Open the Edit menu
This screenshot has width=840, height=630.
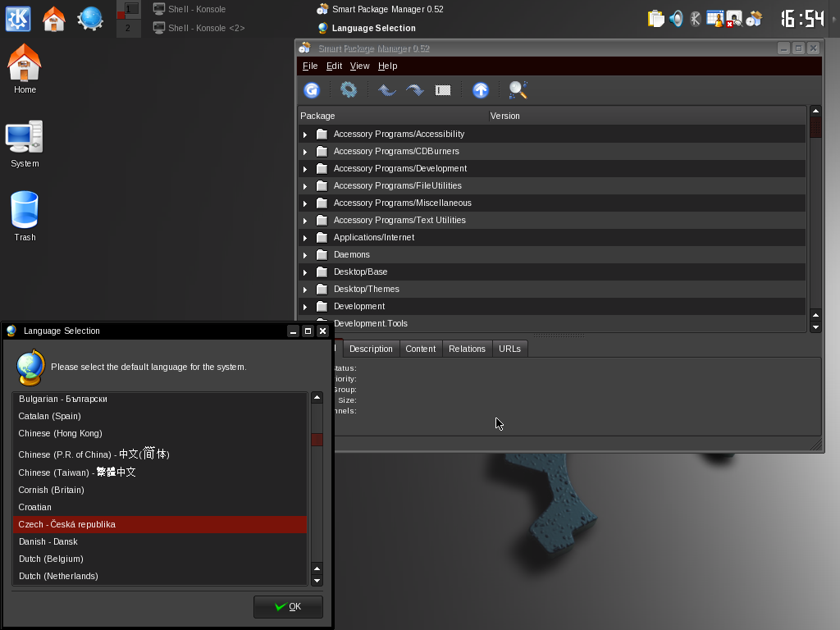click(335, 66)
